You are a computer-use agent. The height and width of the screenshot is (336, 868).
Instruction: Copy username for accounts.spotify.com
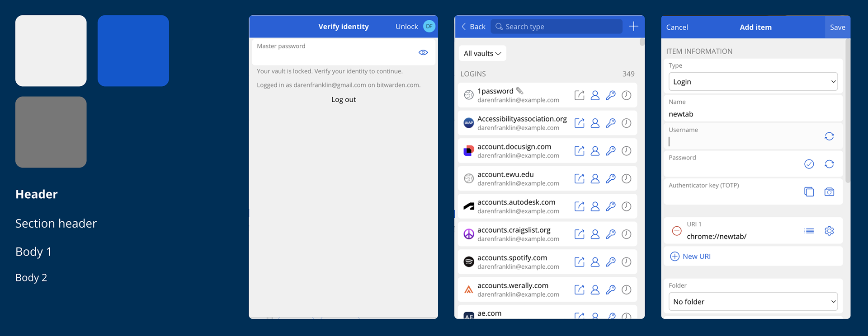tap(595, 262)
